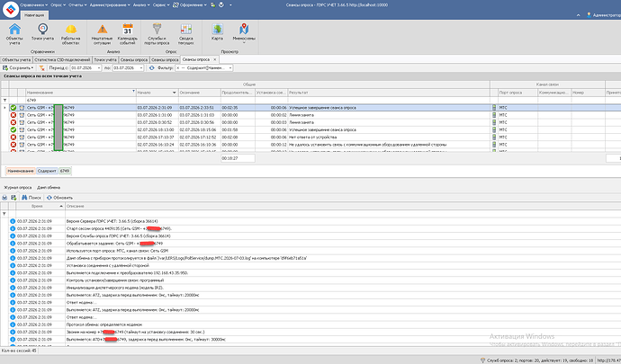
Task: Open Объекты учета from the ribbon
Action: click(14, 34)
